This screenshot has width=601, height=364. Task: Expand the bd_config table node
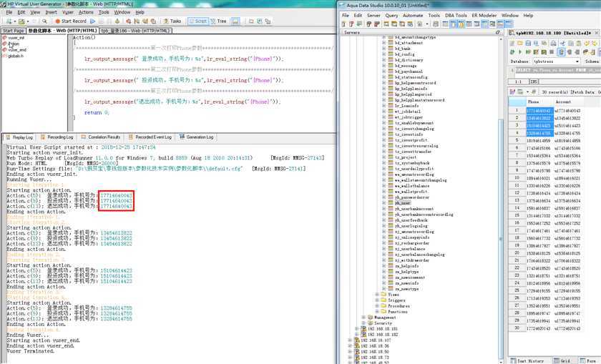(x=383, y=54)
